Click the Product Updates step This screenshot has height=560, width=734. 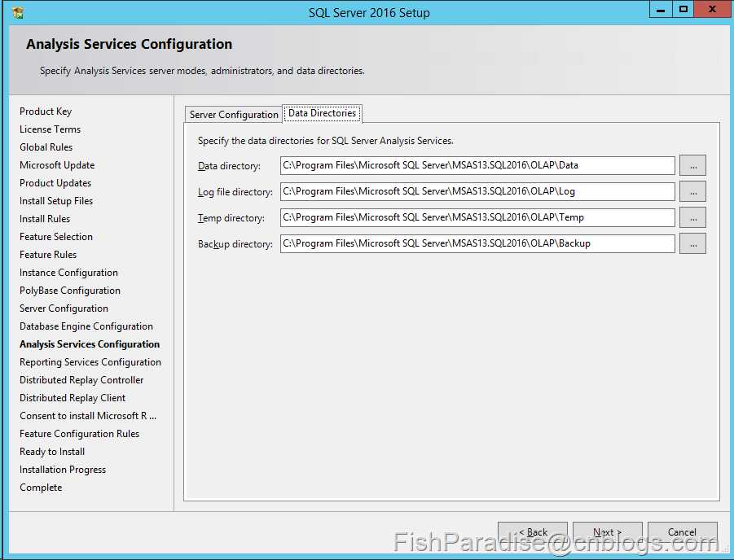[55, 183]
